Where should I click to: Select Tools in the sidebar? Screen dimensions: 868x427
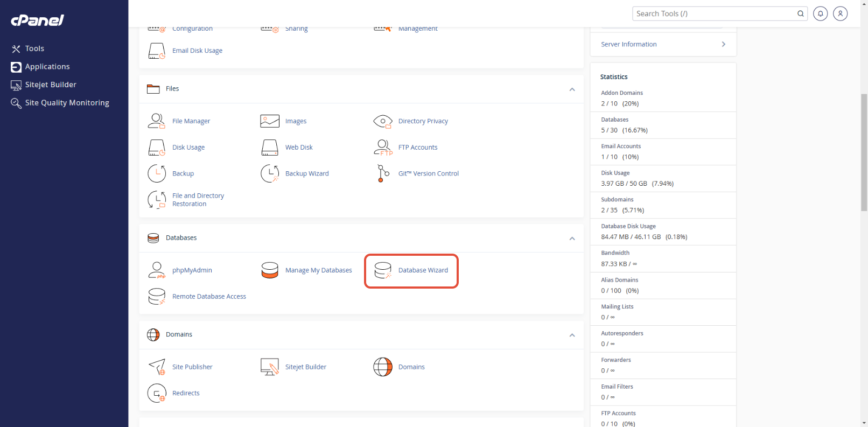(x=34, y=48)
